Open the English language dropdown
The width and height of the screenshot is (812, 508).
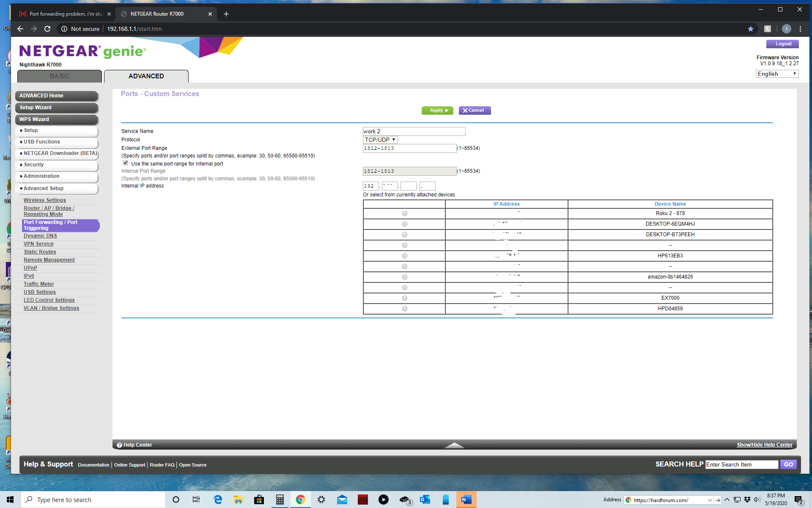777,74
